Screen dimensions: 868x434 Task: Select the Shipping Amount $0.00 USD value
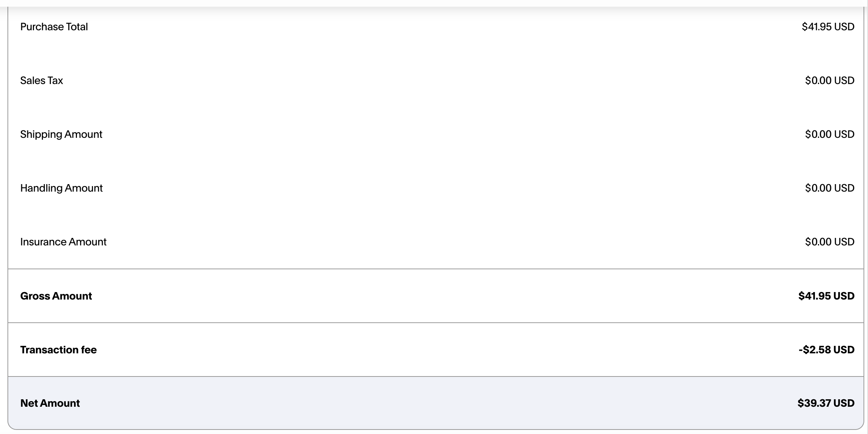point(830,134)
